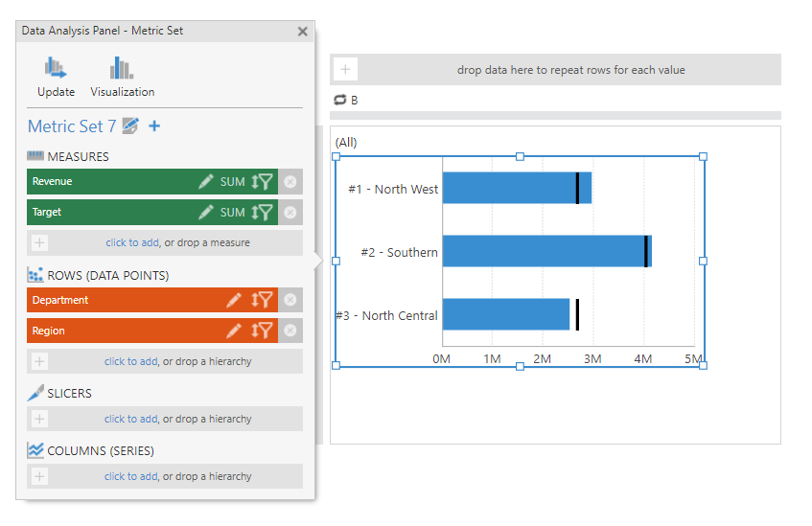Remove the Revenue measure

pyautogui.click(x=290, y=182)
